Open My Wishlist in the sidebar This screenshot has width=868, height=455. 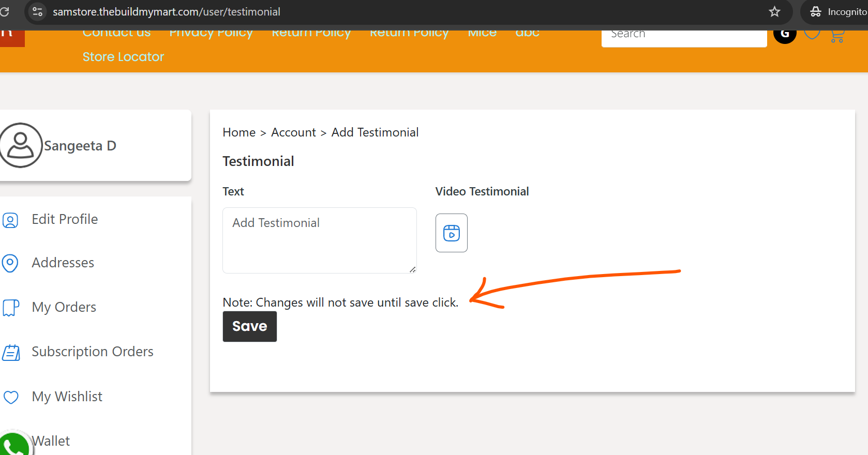coord(67,397)
